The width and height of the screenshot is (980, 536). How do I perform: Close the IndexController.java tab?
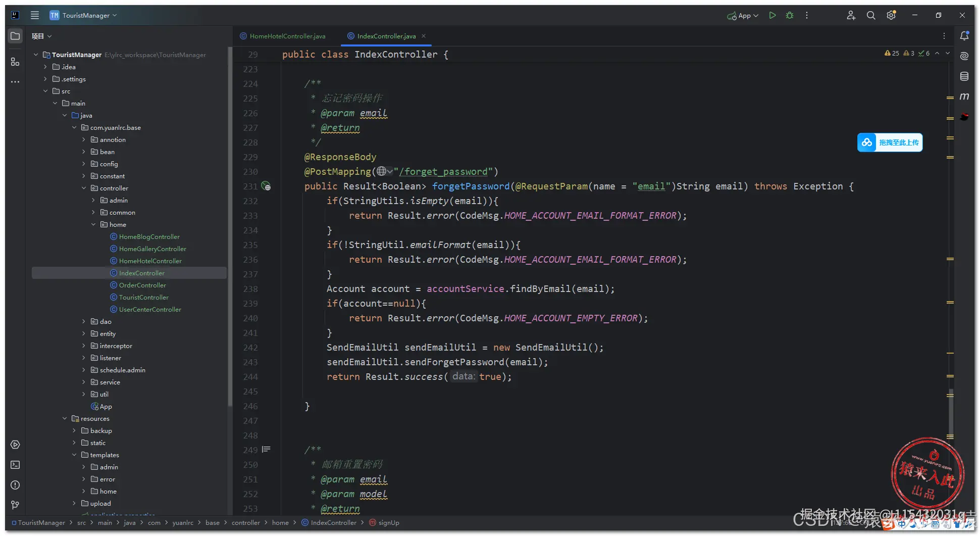424,36
